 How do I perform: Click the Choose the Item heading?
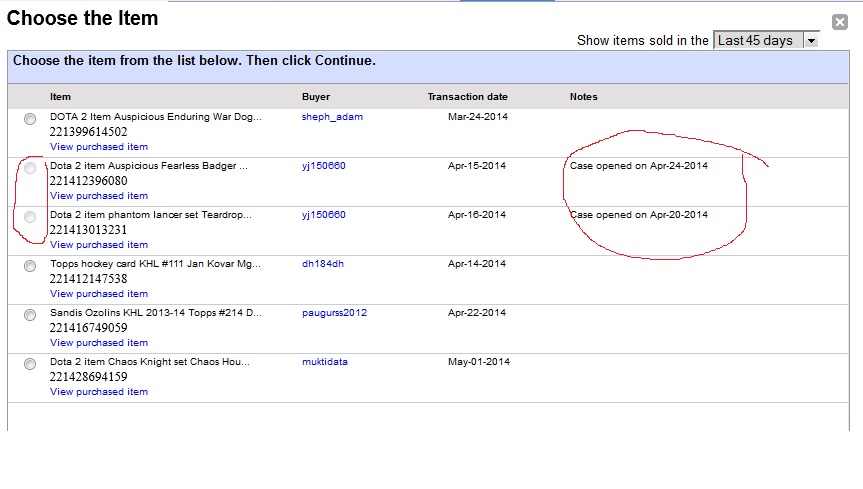click(83, 18)
